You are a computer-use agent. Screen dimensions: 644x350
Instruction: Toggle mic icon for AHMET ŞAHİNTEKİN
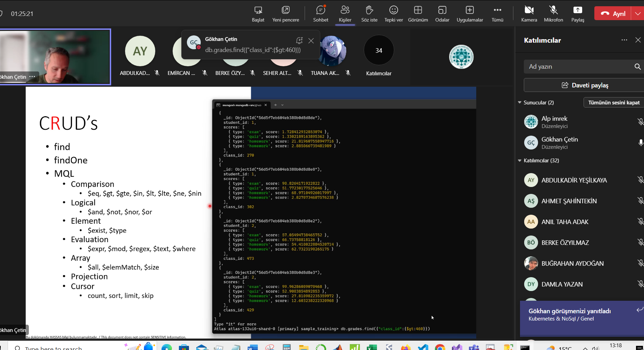(x=640, y=201)
